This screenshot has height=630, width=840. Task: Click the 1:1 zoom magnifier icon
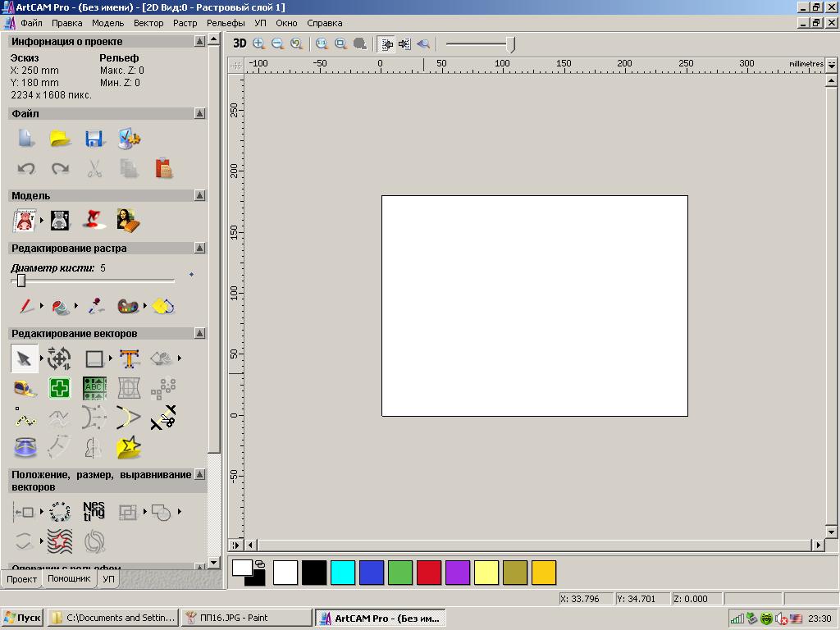[322, 44]
